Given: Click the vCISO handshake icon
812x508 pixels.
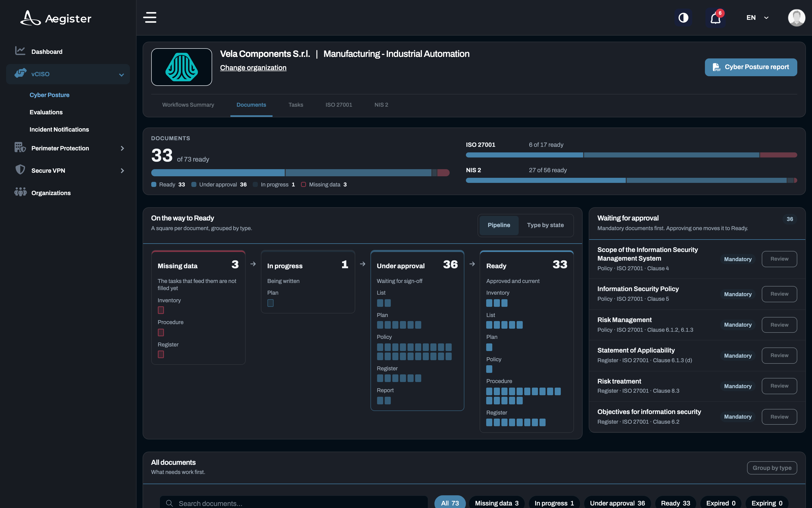Looking at the screenshot, I should [21, 73].
